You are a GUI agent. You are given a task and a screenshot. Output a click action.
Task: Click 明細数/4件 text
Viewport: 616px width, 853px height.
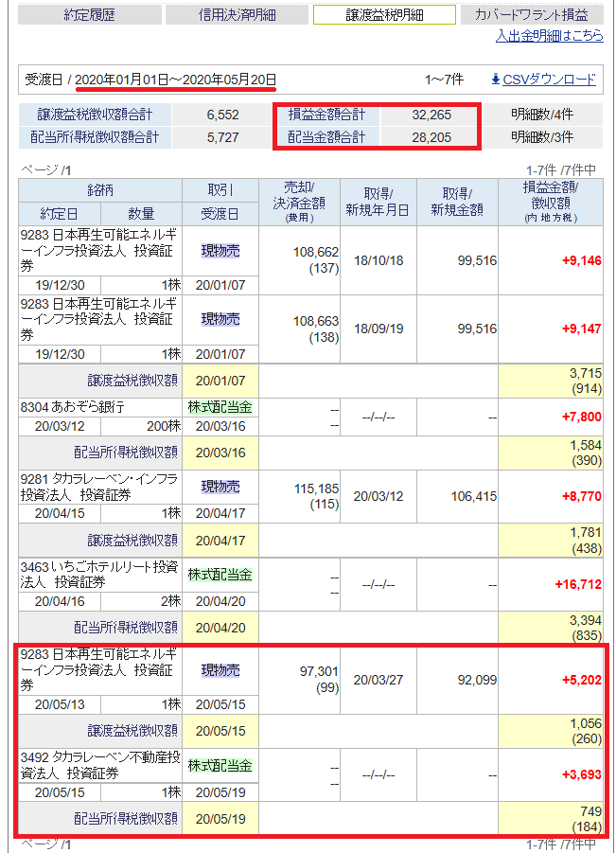[x=542, y=115]
